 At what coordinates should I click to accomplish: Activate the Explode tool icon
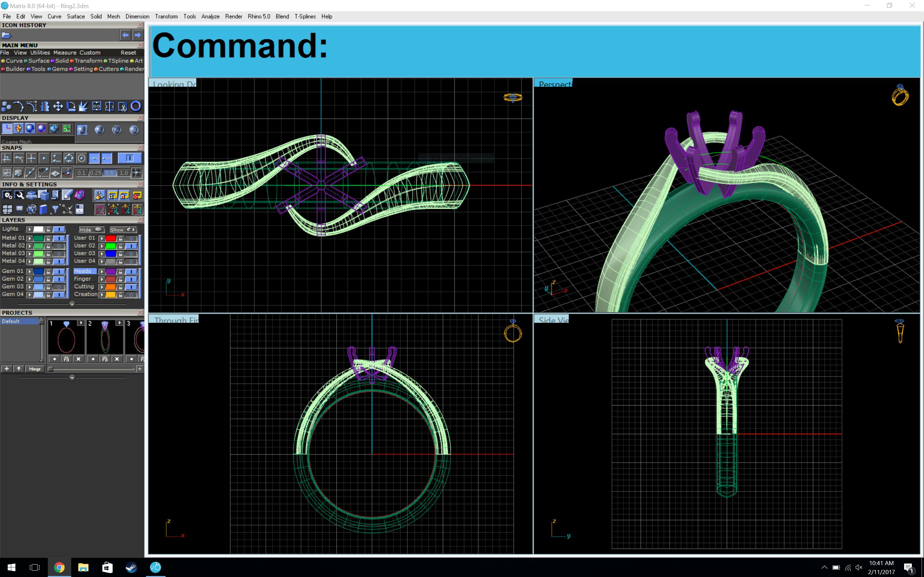point(83,106)
